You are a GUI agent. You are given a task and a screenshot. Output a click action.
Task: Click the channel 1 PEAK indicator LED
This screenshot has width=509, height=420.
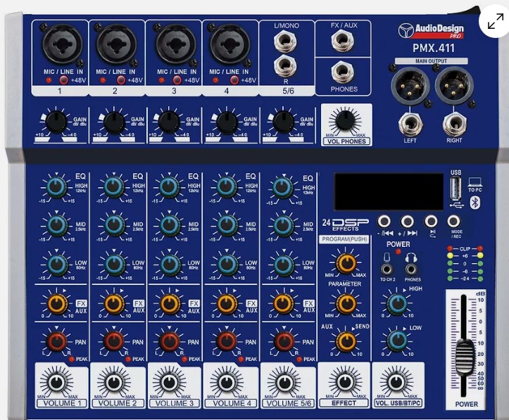pyautogui.click(x=71, y=359)
